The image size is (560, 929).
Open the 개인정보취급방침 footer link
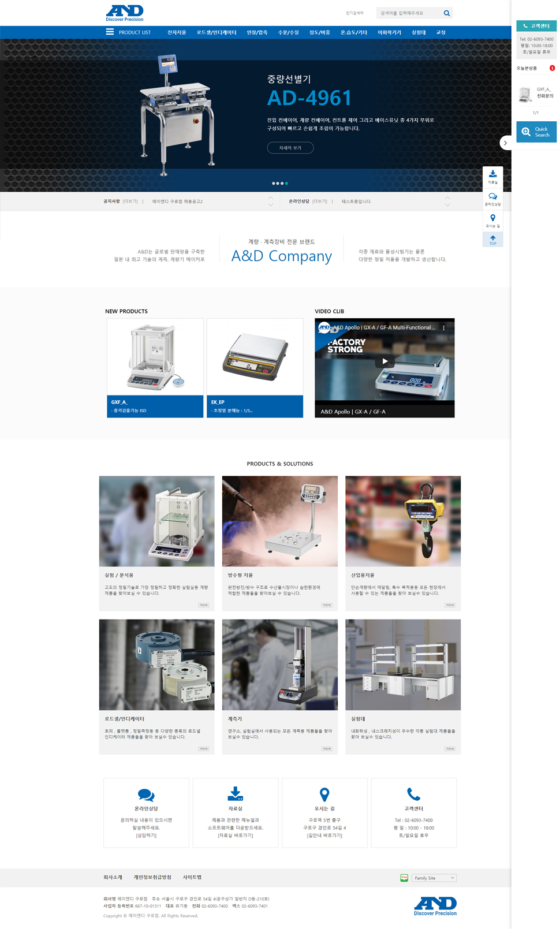click(152, 877)
